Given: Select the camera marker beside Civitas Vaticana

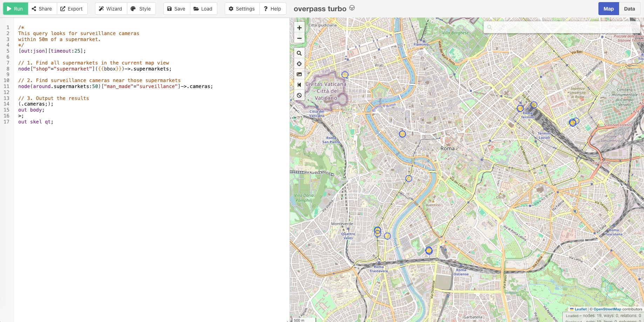Looking at the screenshot, I should (x=345, y=75).
